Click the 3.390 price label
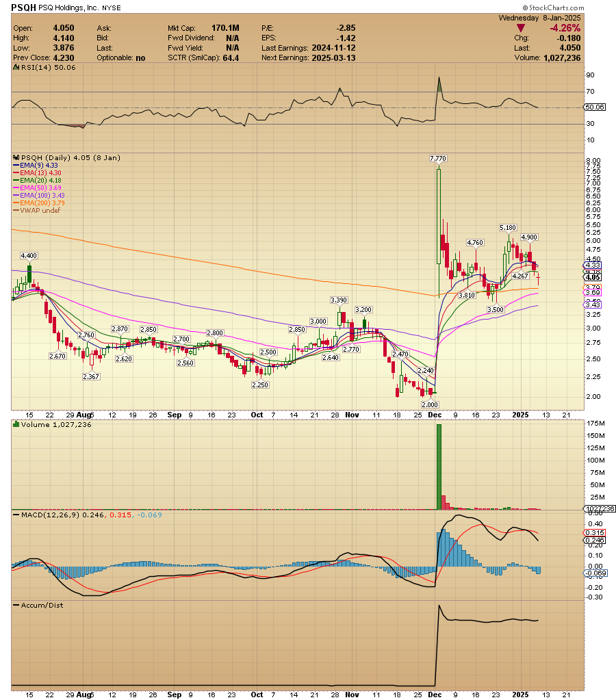Viewport: 616px width, 700px height. coord(339,300)
